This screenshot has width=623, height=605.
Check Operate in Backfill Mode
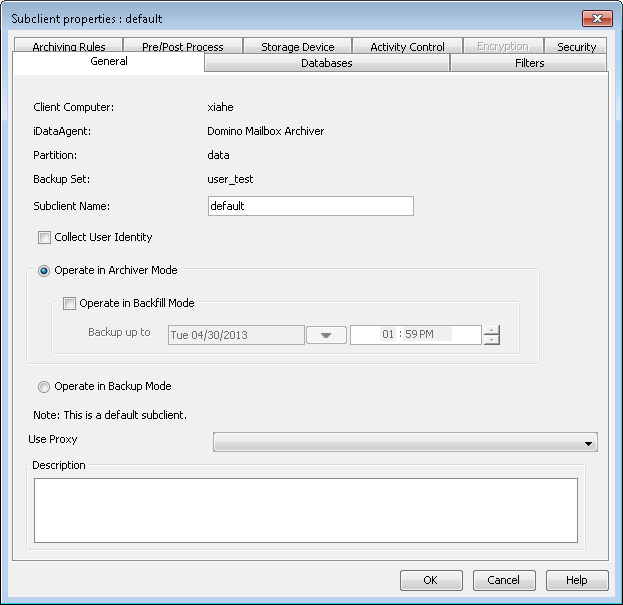pyautogui.click(x=69, y=304)
